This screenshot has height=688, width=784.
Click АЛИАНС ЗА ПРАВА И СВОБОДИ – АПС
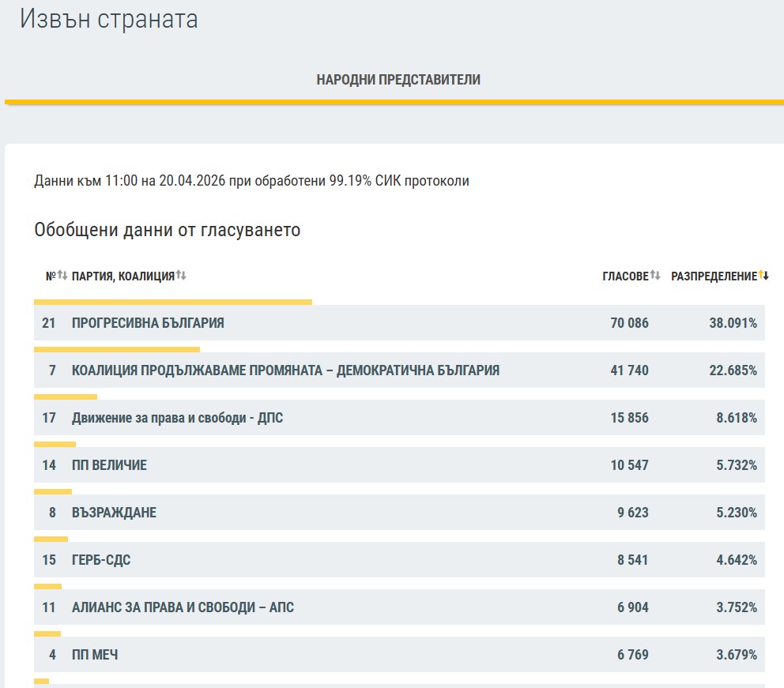183,607
